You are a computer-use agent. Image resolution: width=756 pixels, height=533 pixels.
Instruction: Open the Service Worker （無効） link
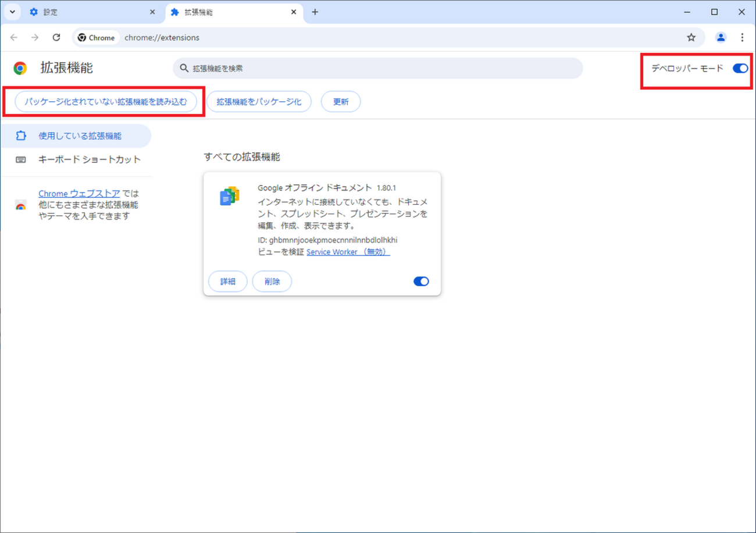coord(348,252)
